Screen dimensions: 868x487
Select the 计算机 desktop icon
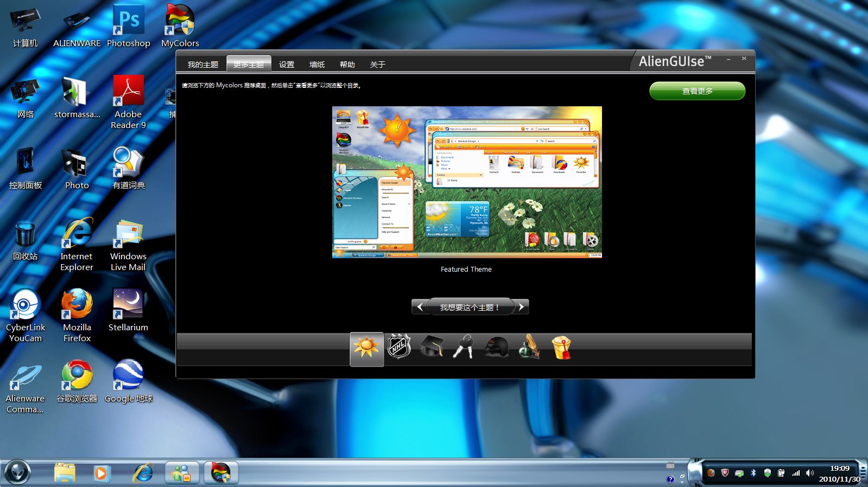click(26, 27)
